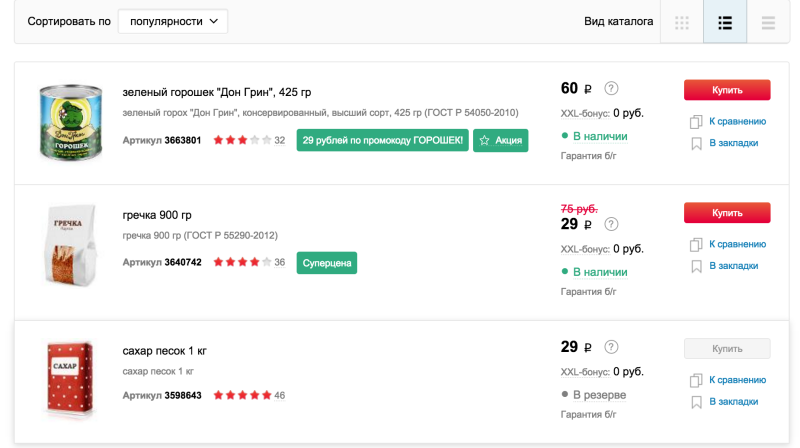This screenshot has width=800, height=448.
Task: Open the 46 reviews count for sugar
Action: pos(280,395)
